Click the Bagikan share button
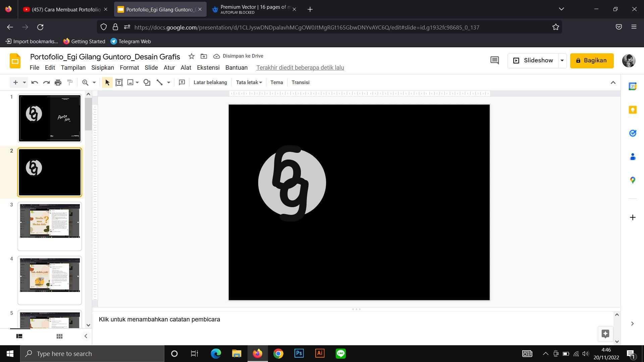 592,61
